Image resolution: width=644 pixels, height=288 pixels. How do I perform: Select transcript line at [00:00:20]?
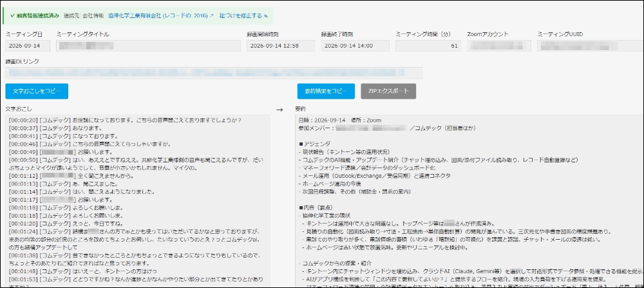click(x=125, y=120)
